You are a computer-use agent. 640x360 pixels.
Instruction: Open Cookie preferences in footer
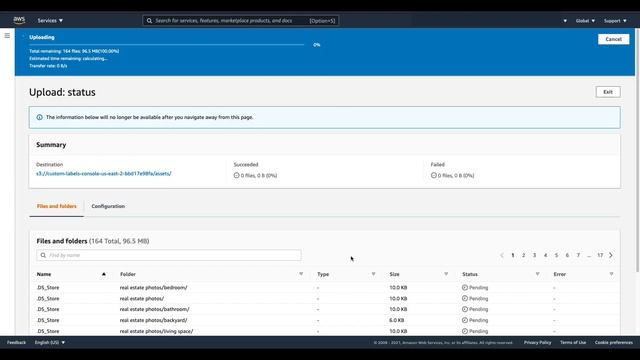(613, 342)
